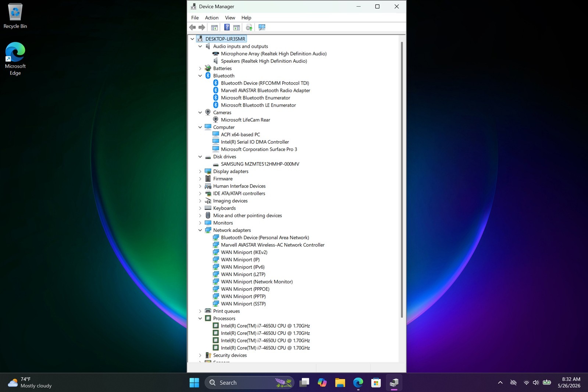Expand the Human Interface Devices category
588x392 pixels.
(200, 186)
